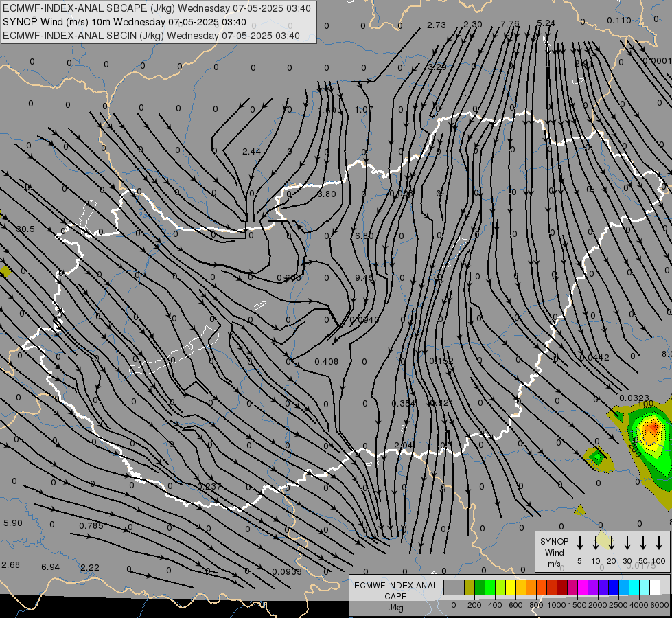672x618 pixels.
Task: Pick the white CAPE legend swatch
Action: (x=654, y=587)
